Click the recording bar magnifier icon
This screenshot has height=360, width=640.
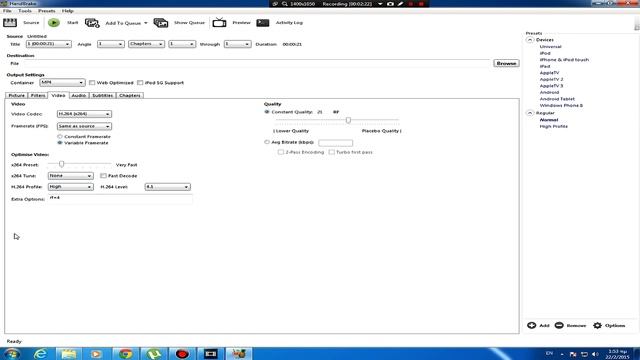coord(284,4)
